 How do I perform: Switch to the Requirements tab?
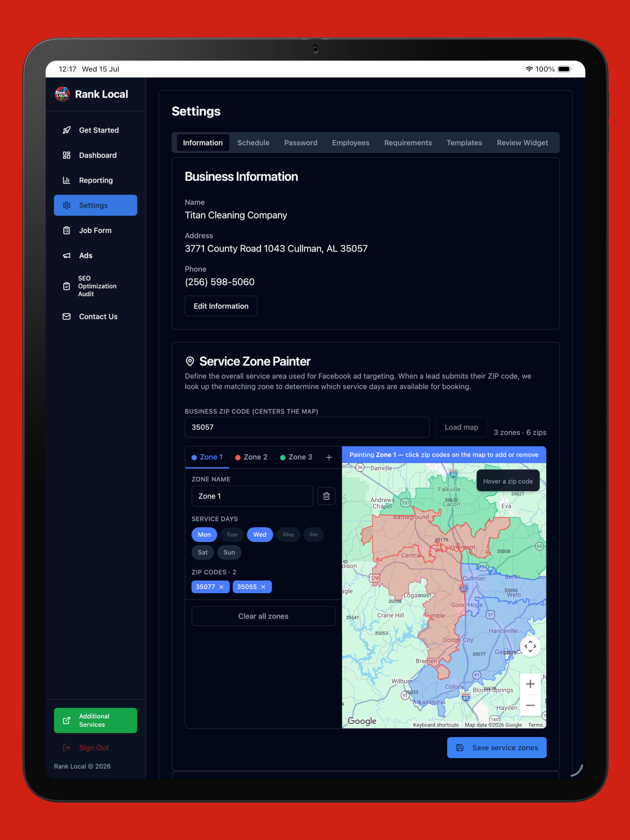click(x=408, y=143)
